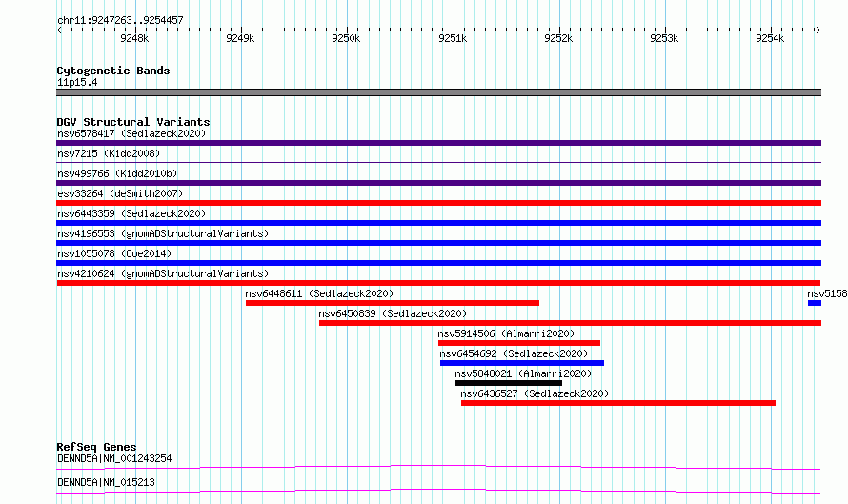Click the 9250k ruler coordinate
The width and height of the screenshot is (848, 504).
coord(346,38)
